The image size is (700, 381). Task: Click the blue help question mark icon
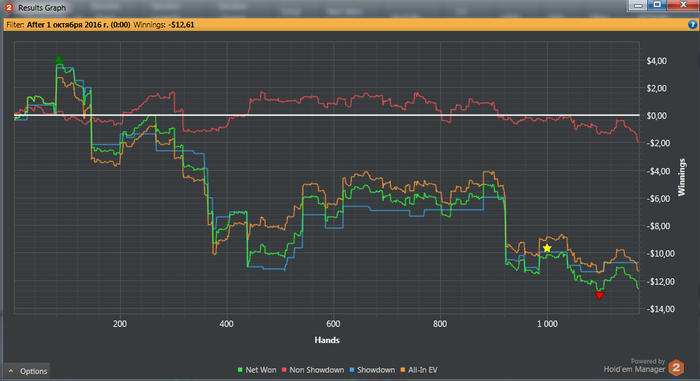[692, 25]
